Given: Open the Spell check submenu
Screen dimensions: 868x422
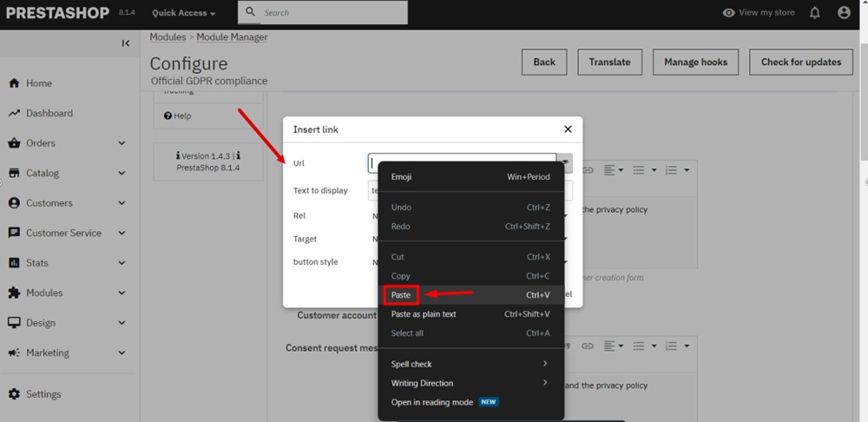Looking at the screenshot, I should [x=470, y=364].
